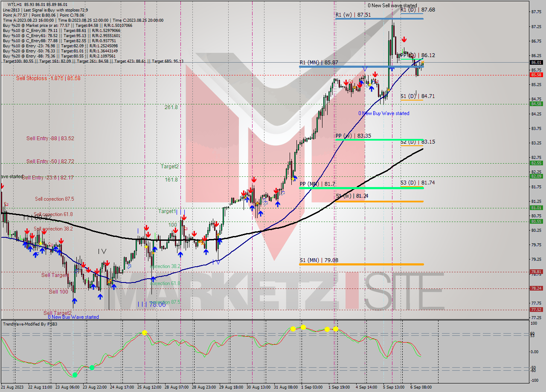Click the red 78.81 price tag
The width and height of the screenshot is (546, 392).
(536, 272)
